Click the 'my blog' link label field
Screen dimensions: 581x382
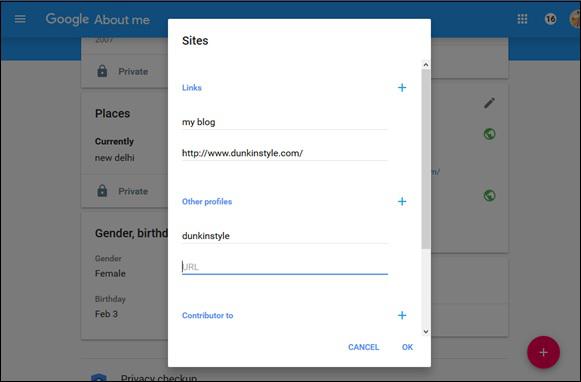(x=285, y=122)
